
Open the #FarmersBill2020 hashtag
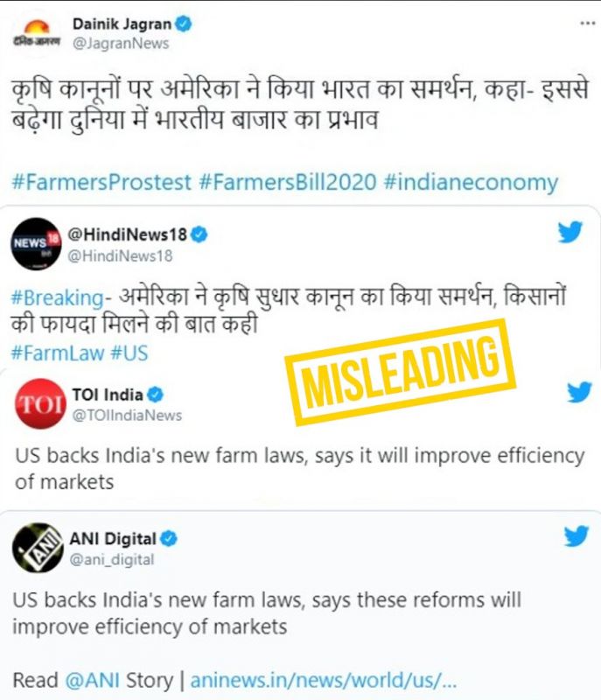click(288, 182)
